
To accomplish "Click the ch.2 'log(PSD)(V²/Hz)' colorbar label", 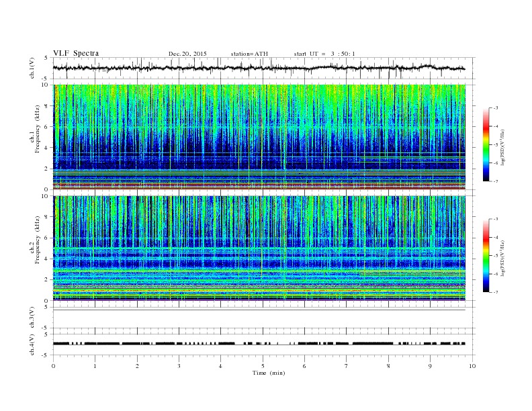I will tap(502, 258).
